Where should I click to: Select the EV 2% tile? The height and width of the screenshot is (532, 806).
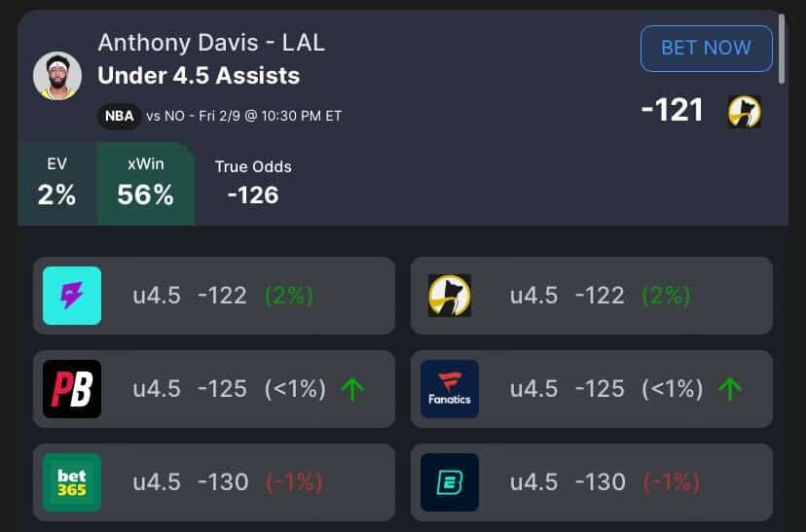56,183
